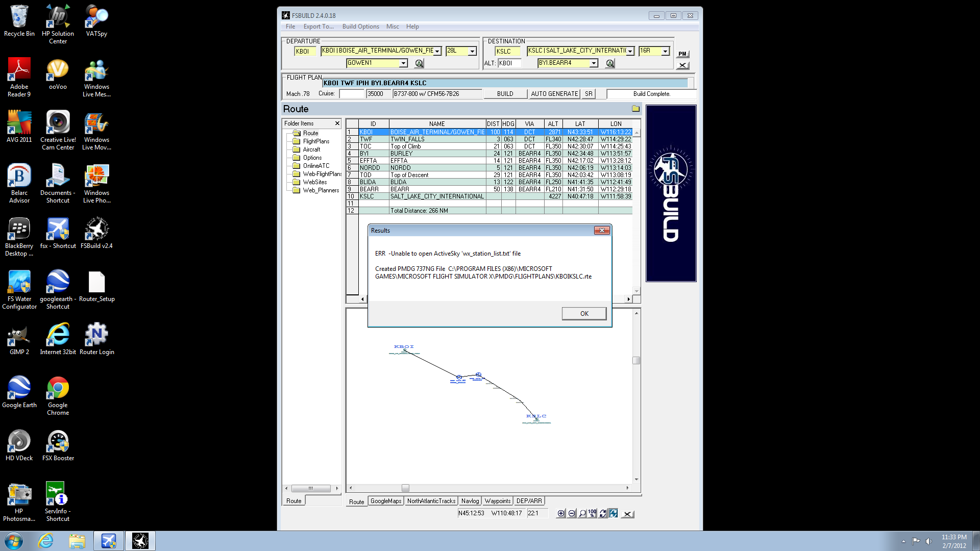This screenshot has height=551, width=980.
Task: Open FSBuild v2.4 desktop shortcut
Action: pos(96,234)
